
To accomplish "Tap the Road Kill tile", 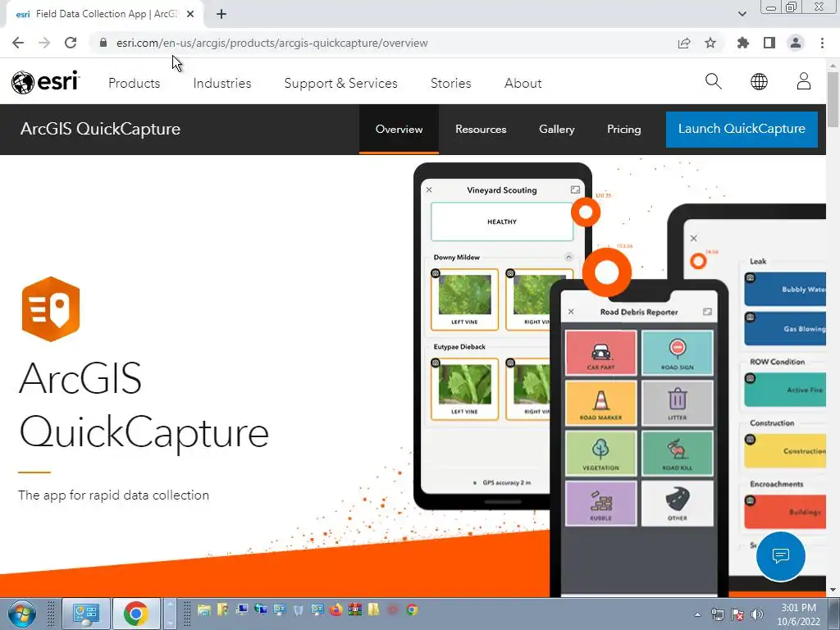I will click(x=677, y=453).
